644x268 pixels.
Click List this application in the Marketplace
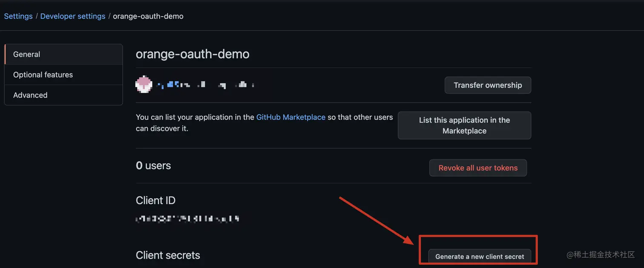(464, 125)
